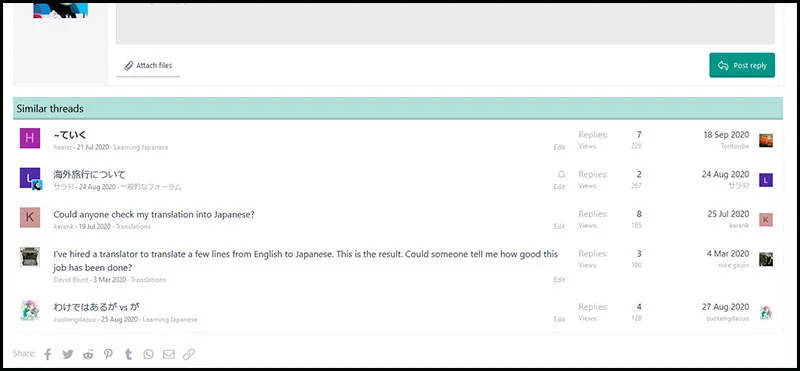Share thread via Tumblr icon

coord(129,354)
